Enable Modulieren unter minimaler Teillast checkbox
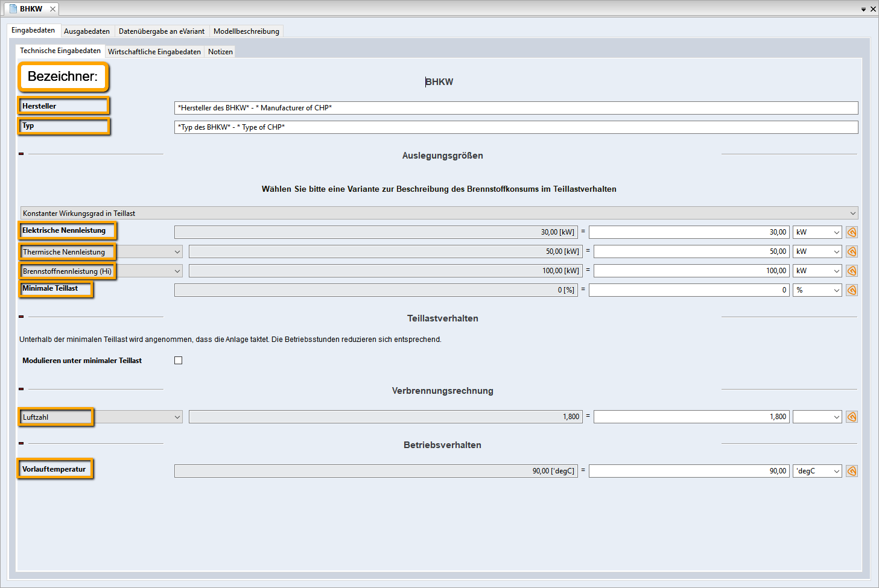879x588 pixels. coord(178,361)
